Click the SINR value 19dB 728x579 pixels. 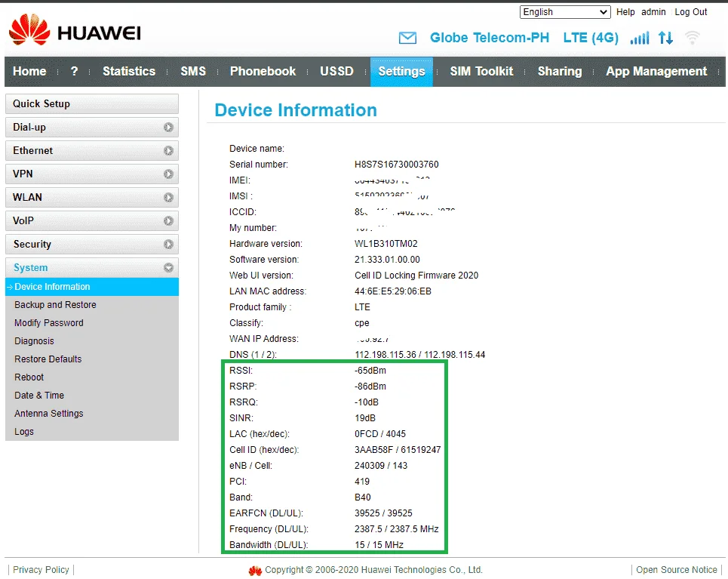click(x=365, y=418)
